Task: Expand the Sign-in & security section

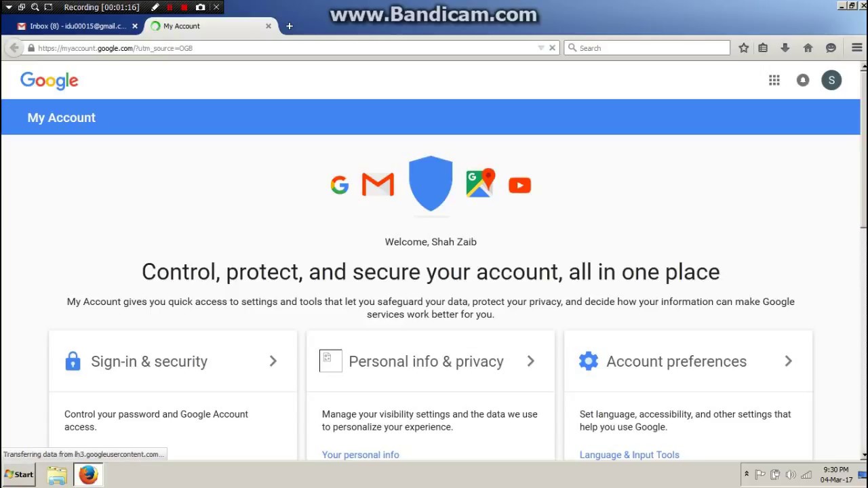Action: (273, 361)
